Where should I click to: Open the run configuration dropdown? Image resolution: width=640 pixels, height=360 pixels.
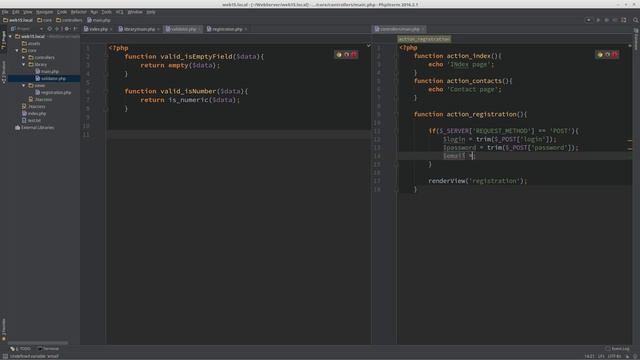589,20
